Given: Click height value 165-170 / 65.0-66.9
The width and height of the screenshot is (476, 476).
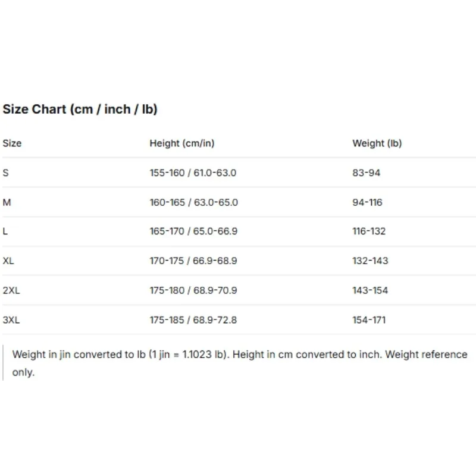Looking at the screenshot, I should [193, 231].
